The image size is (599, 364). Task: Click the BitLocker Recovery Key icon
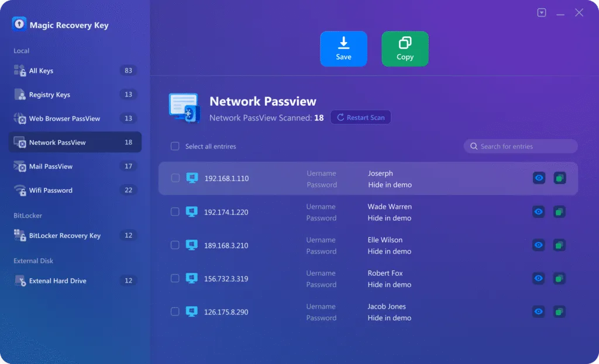pos(19,235)
